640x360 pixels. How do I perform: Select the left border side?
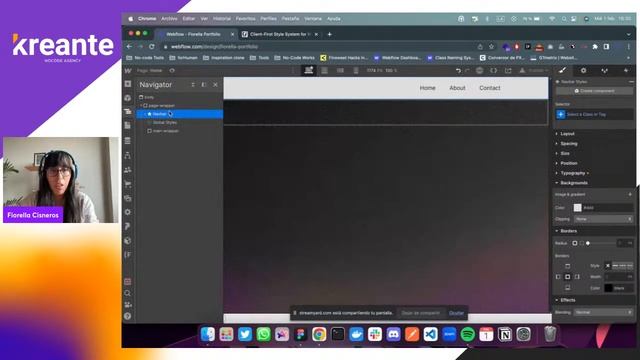(x=558, y=277)
